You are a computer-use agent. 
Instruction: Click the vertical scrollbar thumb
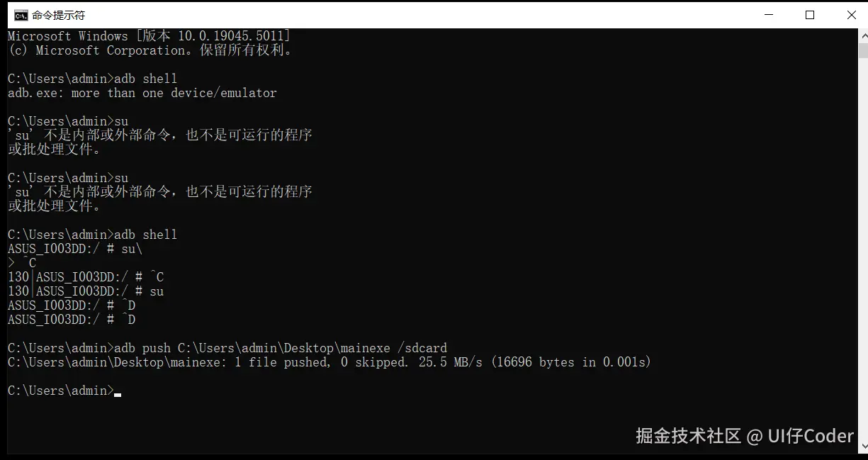(862, 51)
